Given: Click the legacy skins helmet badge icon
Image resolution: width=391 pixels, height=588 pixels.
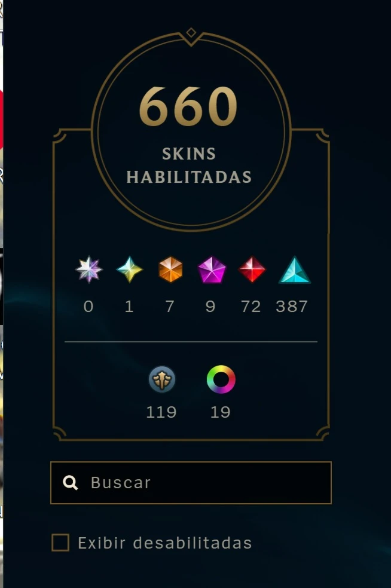Looking at the screenshot, I should tap(162, 379).
